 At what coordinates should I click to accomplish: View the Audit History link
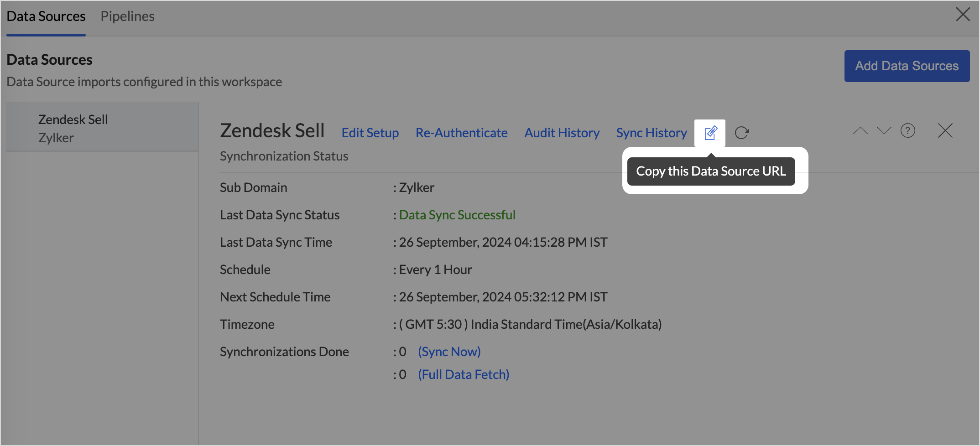[562, 133]
